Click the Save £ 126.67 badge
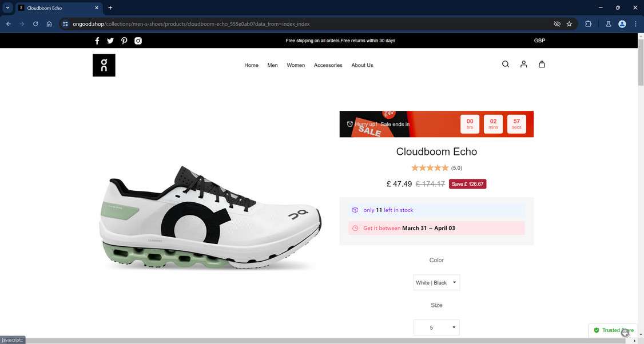 pos(467,184)
